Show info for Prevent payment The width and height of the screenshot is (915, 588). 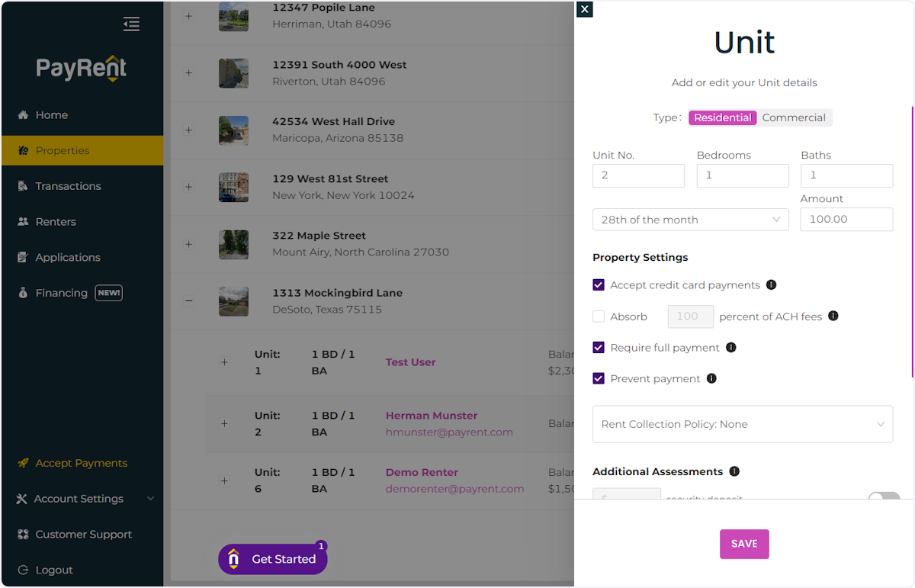tap(711, 378)
